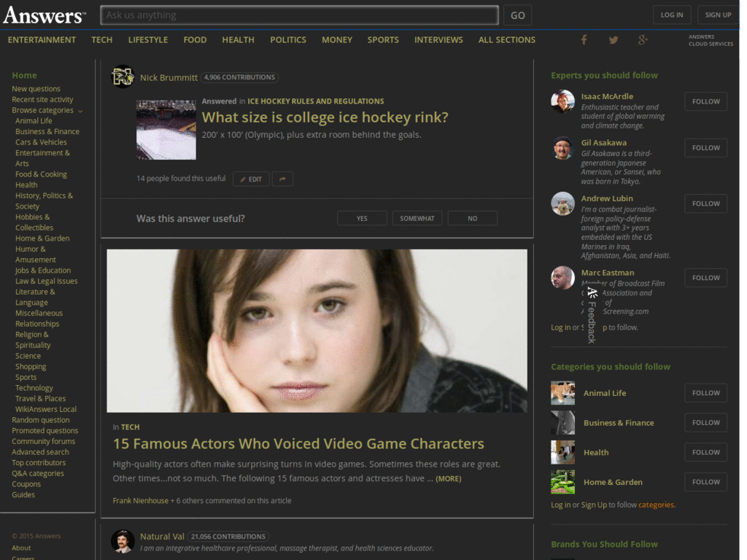Open Food & Cooking category
Viewport: 747px width, 560px height.
tap(41, 174)
